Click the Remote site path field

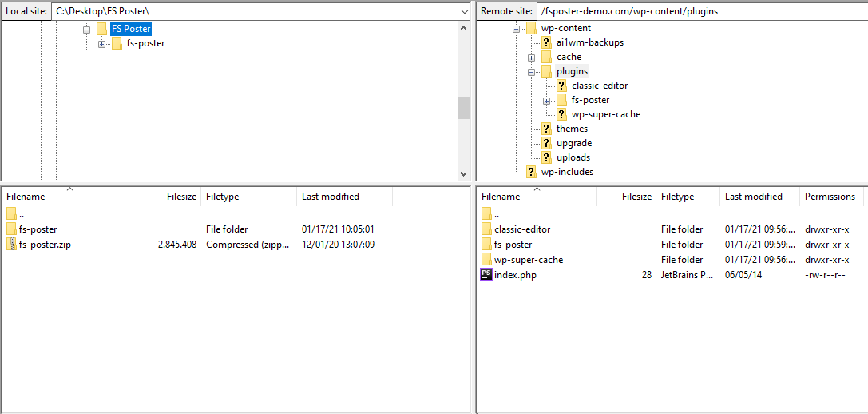point(702,11)
